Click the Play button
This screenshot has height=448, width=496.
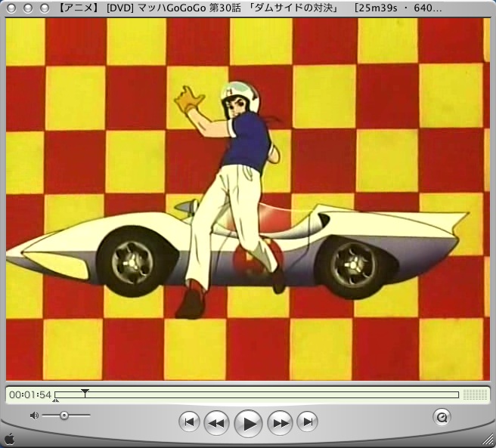point(248,423)
